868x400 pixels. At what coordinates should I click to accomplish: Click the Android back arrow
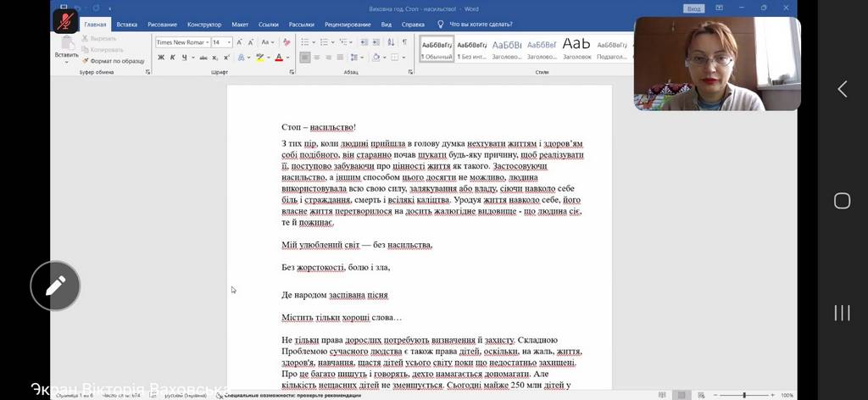842,89
